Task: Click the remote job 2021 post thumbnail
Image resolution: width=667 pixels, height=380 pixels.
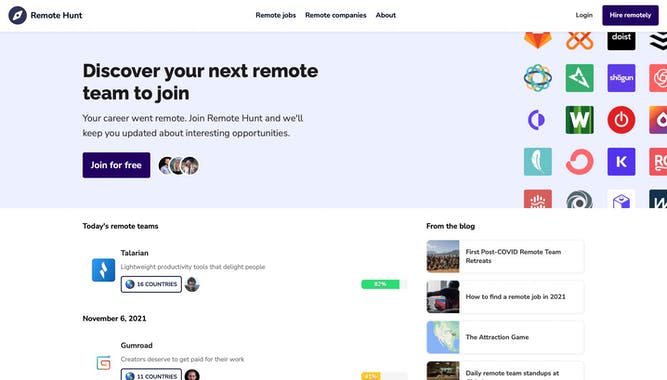Action: (x=443, y=297)
